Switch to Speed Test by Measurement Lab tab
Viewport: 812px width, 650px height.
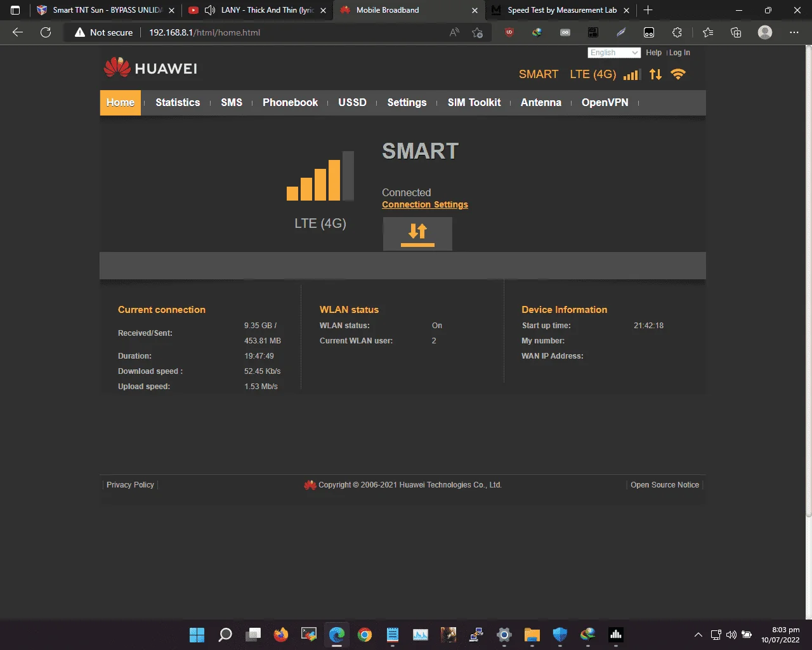[562, 10]
